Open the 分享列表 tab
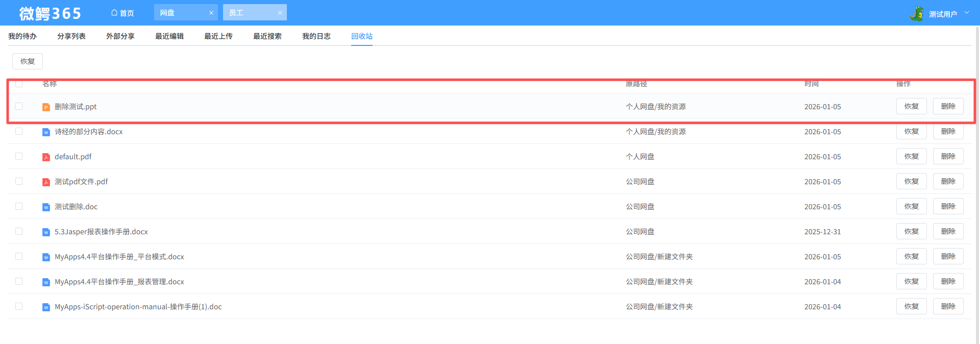Image resolution: width=980 pixels, height=344 pixels. tap(71, 36)
